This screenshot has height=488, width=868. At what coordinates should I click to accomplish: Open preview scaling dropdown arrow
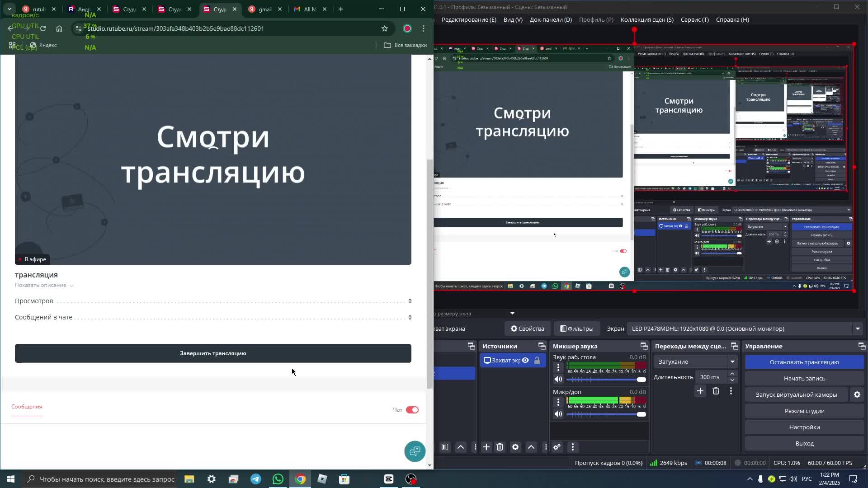point(512,313)
